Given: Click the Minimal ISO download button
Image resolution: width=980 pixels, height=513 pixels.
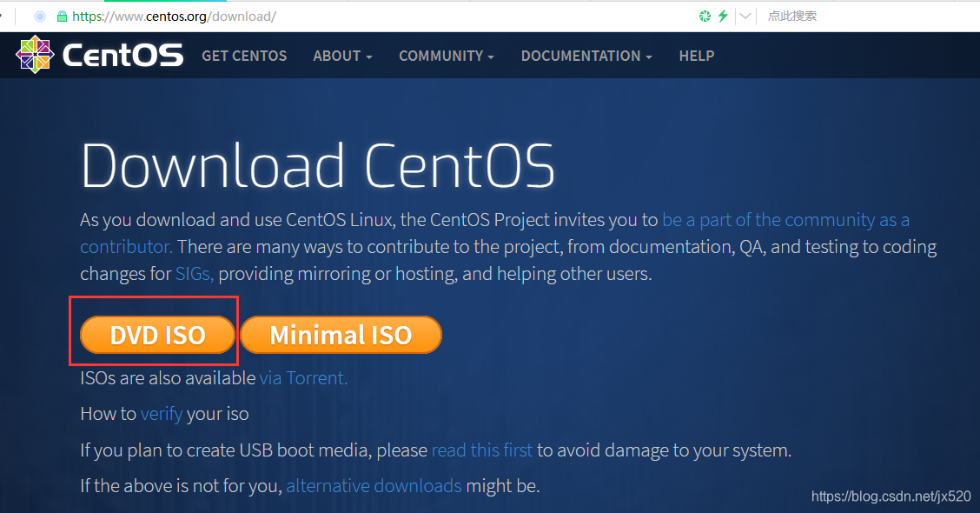Looking at the screenshot, I should (x=341, y=335).
